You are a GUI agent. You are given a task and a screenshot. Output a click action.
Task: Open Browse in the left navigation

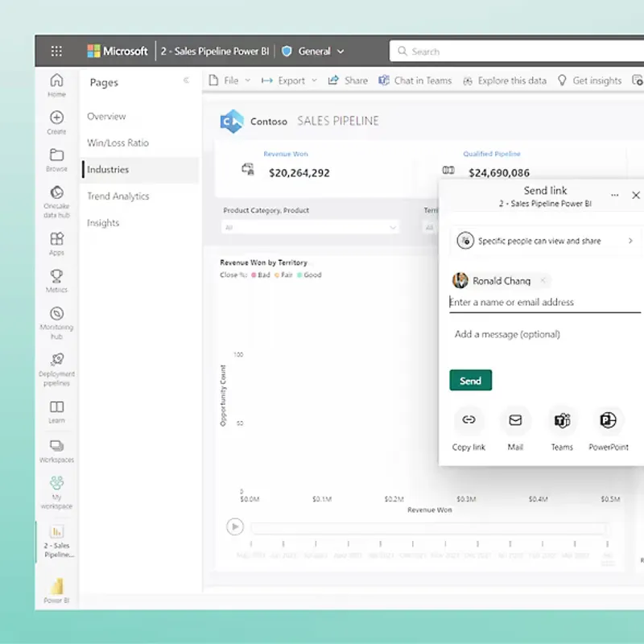point(56,160)
